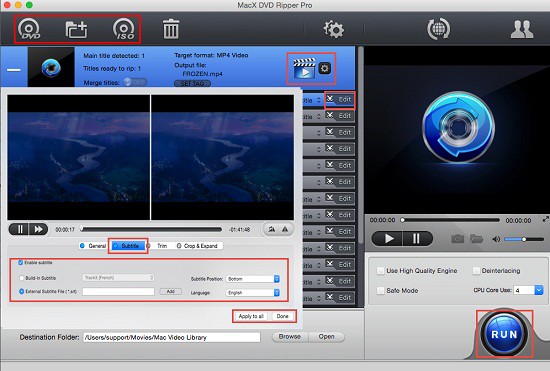Click the right preview player seek bar

coord(451,220)
